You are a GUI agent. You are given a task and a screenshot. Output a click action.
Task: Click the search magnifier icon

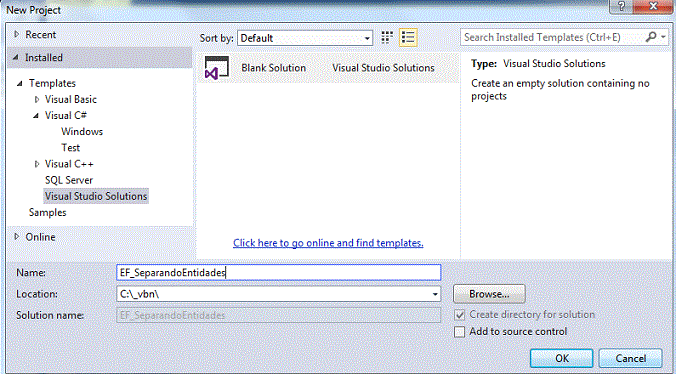coord(651,37)
